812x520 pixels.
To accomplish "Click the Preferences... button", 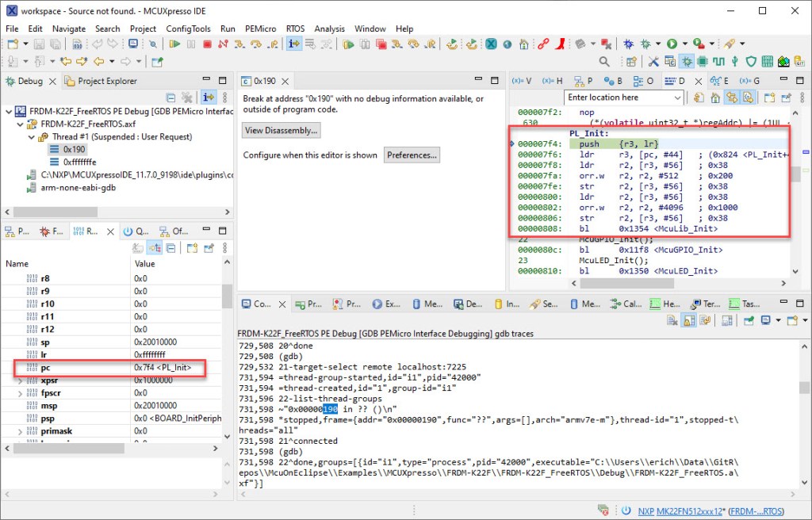I will tap(412, 155).
